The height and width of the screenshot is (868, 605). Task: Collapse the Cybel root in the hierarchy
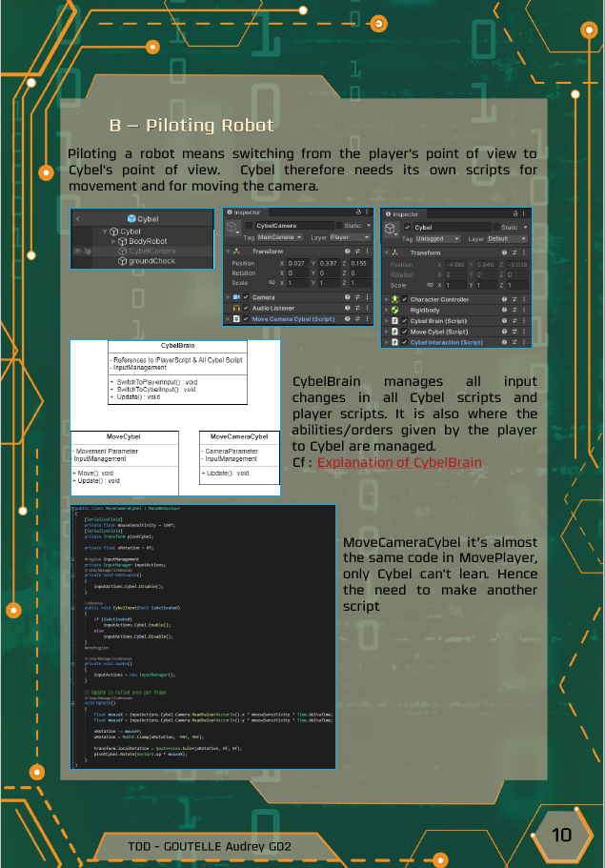coord(105,232)
